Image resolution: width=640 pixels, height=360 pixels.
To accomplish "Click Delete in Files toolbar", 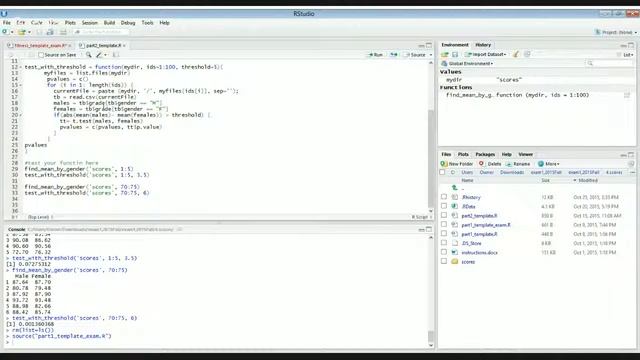I will [490, 164].
